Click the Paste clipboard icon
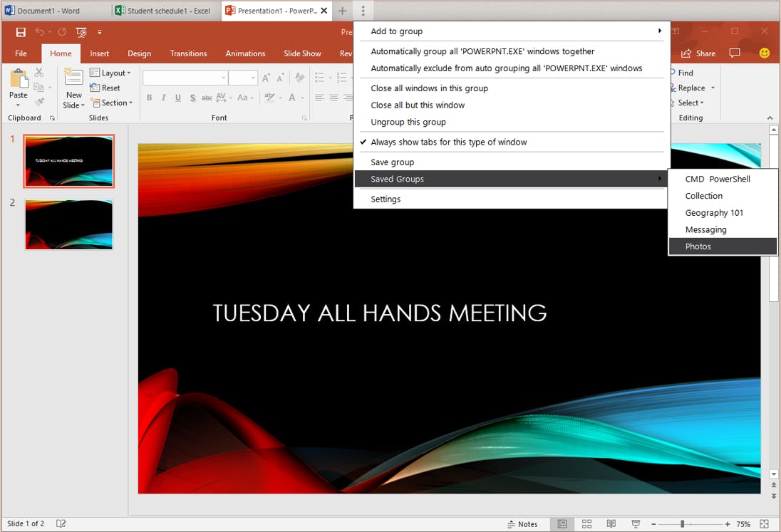 (19, 78)
